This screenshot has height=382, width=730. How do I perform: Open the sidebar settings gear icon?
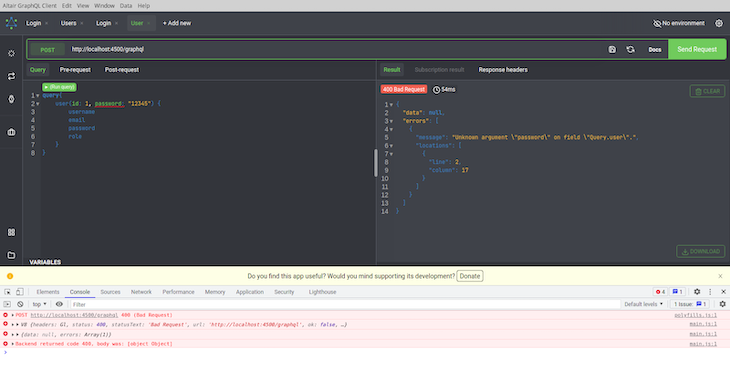[x=11, y=54]
